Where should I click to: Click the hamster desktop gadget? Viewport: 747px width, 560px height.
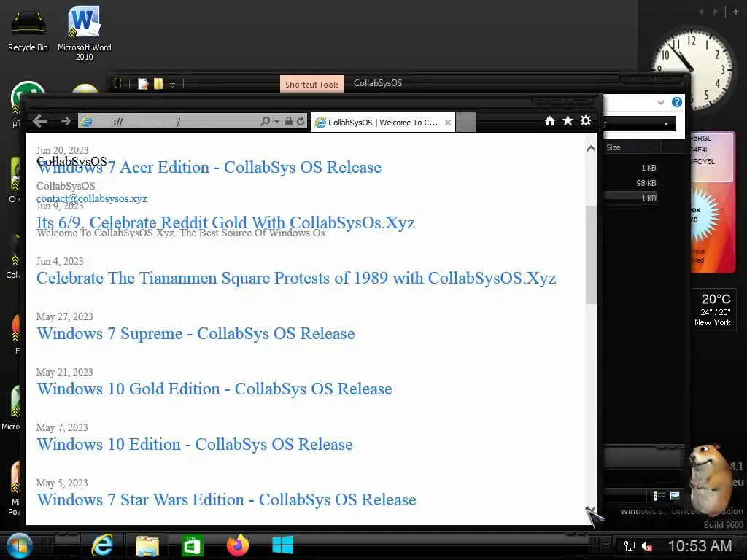(x=711, y=480)
